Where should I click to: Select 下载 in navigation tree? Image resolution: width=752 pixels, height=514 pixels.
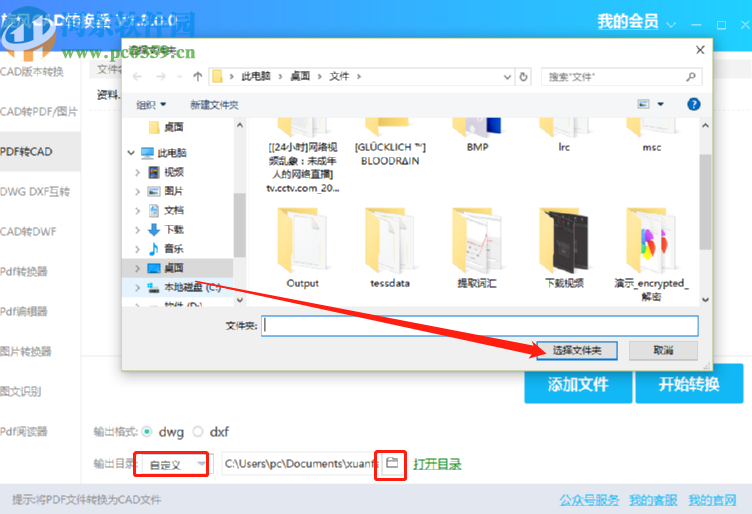(166, 230)
